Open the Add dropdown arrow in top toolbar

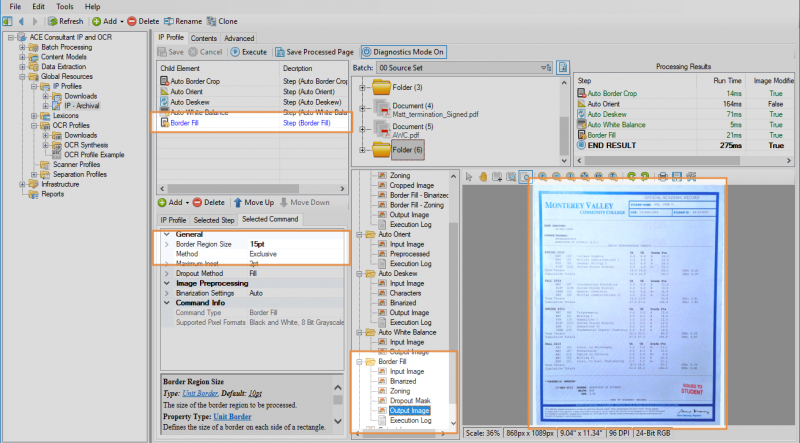point(122,21)
